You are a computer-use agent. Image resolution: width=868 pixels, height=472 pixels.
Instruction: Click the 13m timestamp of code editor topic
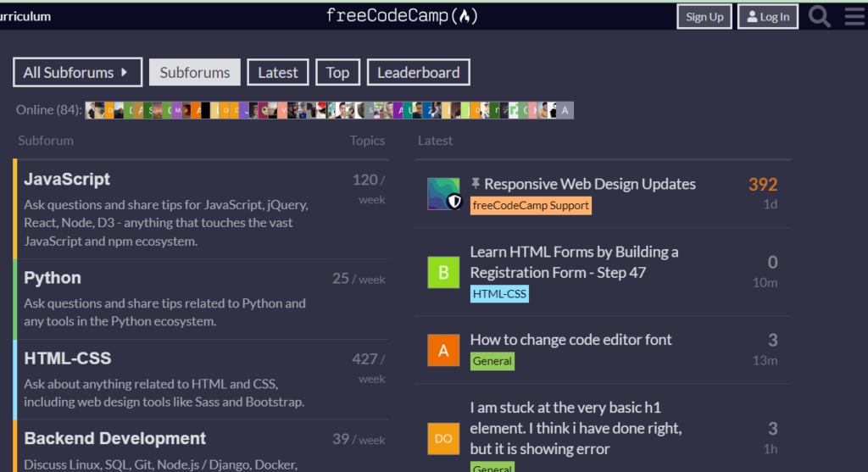pos(765,361)
